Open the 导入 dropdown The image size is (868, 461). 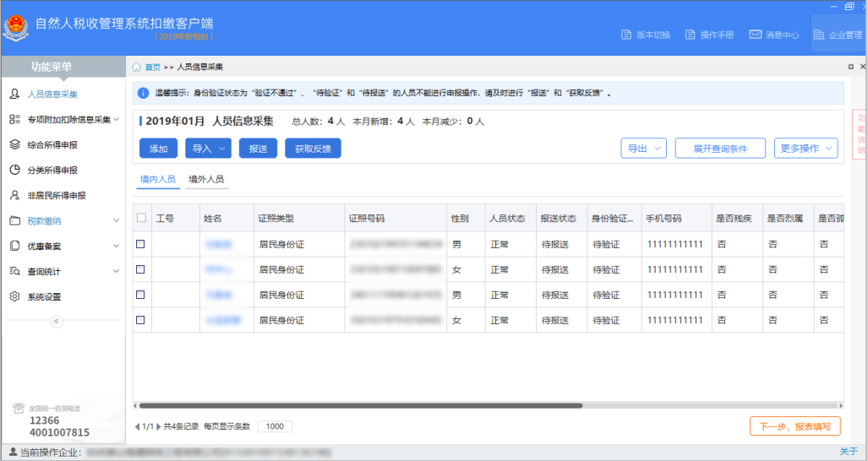click(x=208, y=149)
